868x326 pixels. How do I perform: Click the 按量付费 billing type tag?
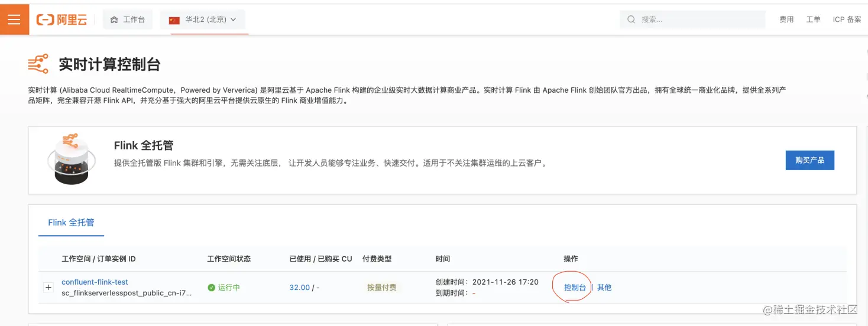click(x=381, y=288)
